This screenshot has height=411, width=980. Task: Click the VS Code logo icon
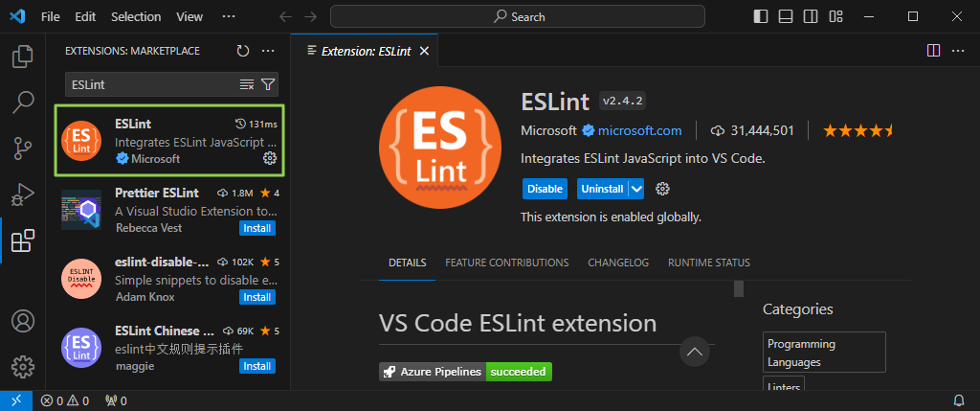click(17, 17)
